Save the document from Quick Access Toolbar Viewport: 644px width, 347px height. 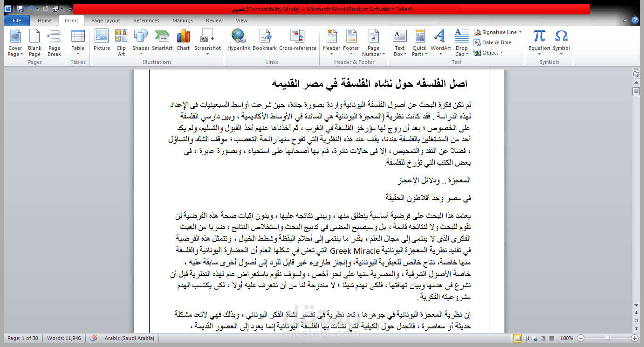(20, 8)
